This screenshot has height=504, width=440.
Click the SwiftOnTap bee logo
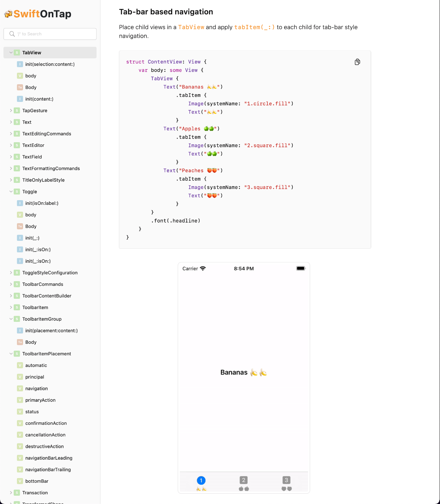click(x=8, y=14)
